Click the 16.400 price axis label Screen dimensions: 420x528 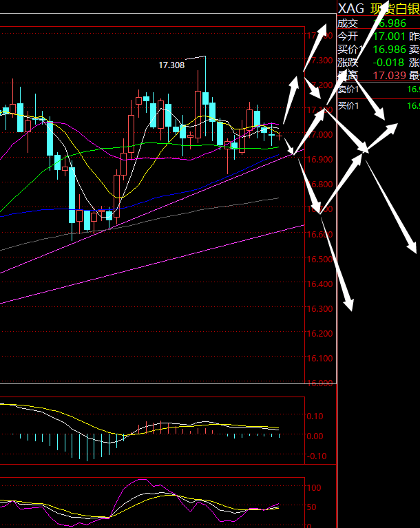[319, 284]
